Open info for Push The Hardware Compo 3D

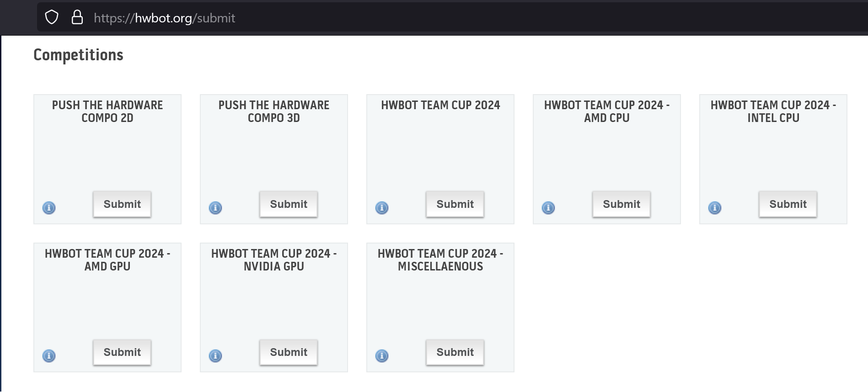215,208
